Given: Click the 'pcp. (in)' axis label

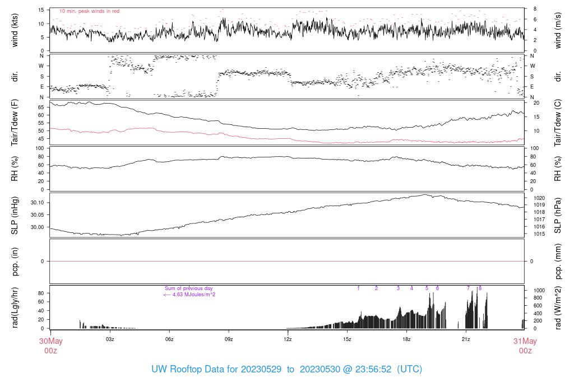Looking at the screenshot, I should pyautogui.click(x=15, y=261).
